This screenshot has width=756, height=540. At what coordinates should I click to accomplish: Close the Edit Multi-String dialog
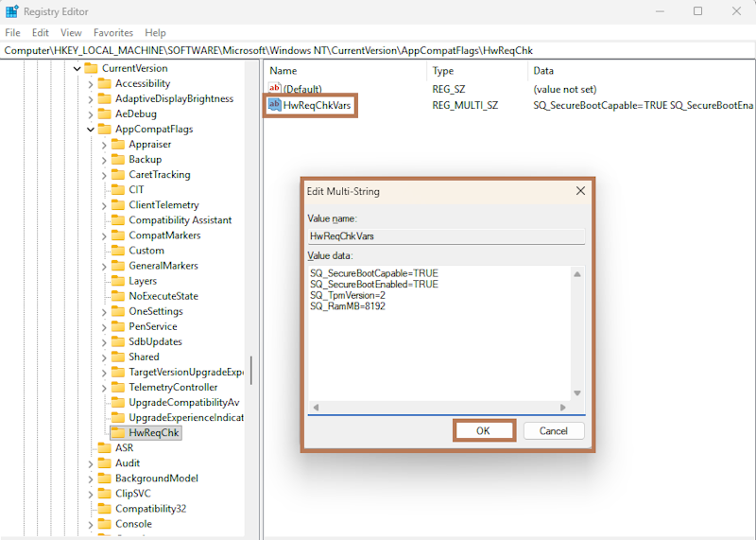point(580,191)
